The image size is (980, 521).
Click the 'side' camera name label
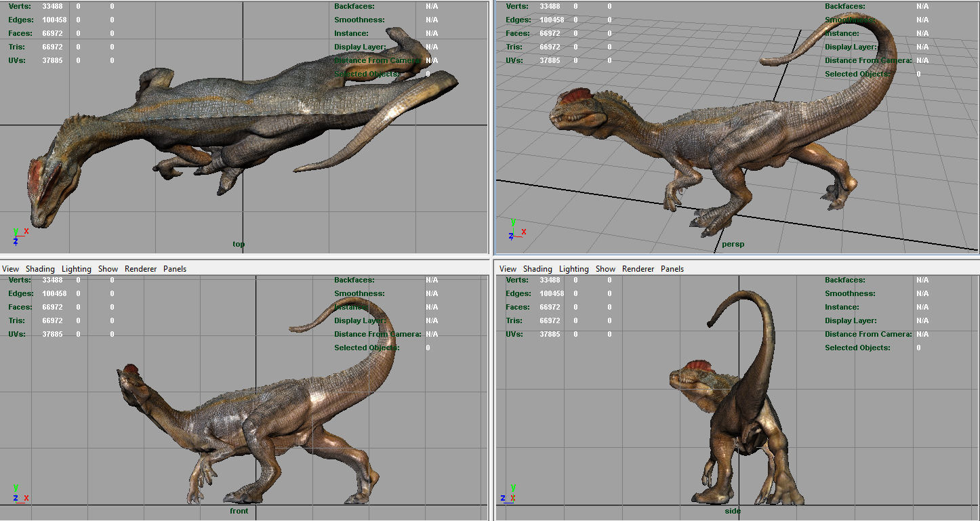pos(733,511)
